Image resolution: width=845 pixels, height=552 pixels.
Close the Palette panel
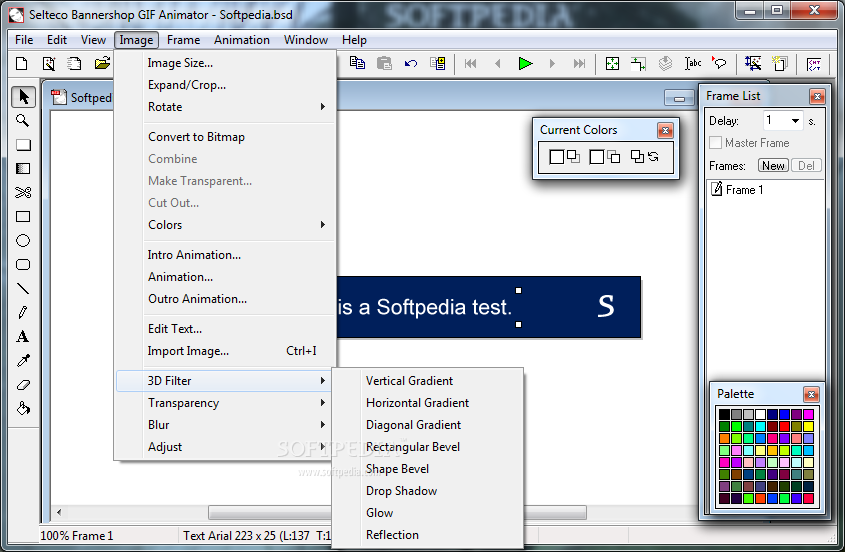[811, 394]
